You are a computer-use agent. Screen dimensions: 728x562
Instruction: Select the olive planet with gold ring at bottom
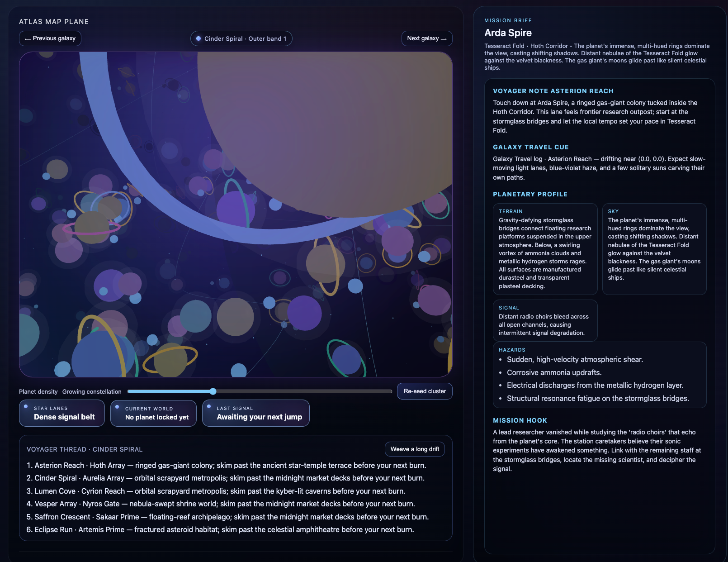click(x=170, y=360)
